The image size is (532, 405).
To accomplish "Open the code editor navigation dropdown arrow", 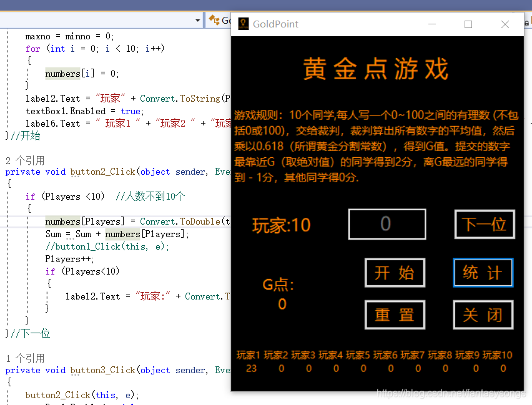I will point(198,21).
